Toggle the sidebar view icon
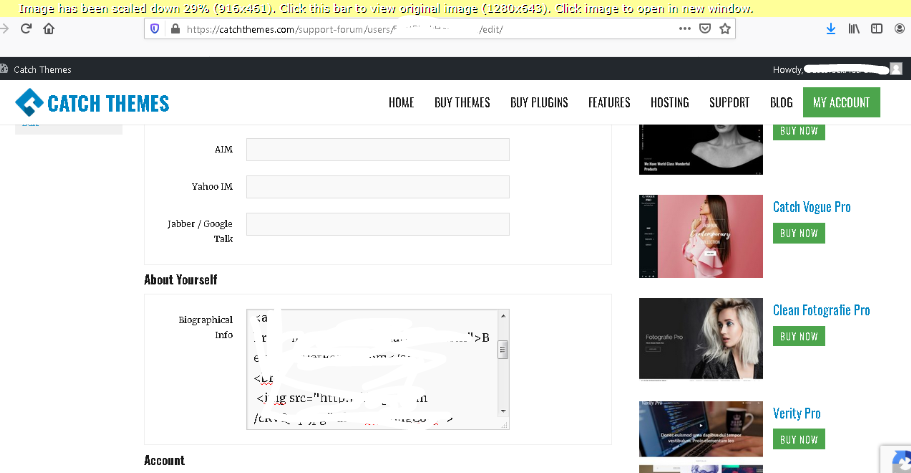This screenshot has width=911, height=473. [877, 28]
